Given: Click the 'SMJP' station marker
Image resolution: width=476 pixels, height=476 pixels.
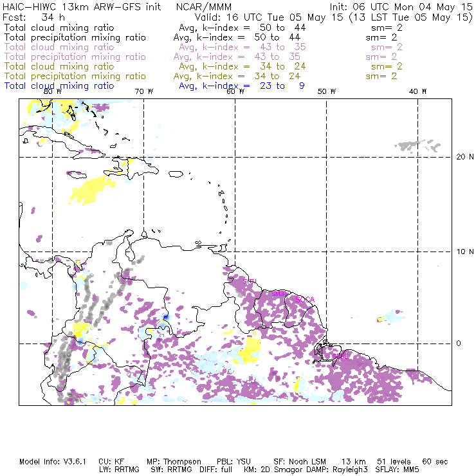Looking at the screenshot, I should (x=279, y=294).
